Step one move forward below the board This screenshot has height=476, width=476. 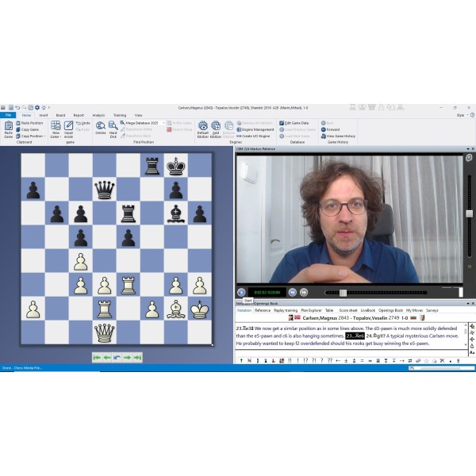coord(127,358)
